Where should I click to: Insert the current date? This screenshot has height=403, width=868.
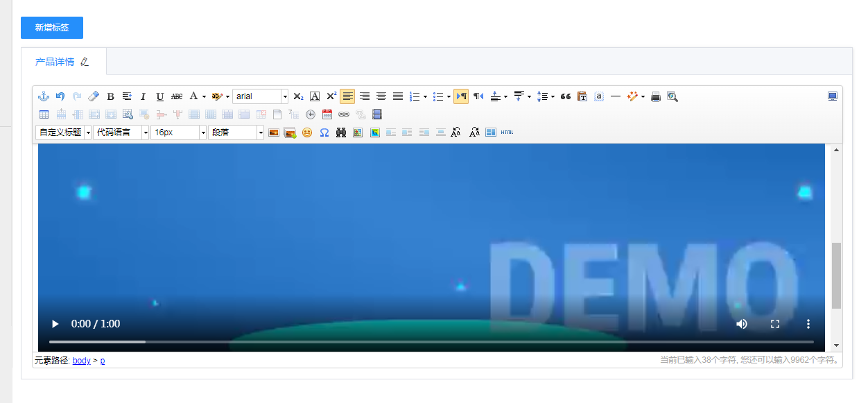point(327,114)
